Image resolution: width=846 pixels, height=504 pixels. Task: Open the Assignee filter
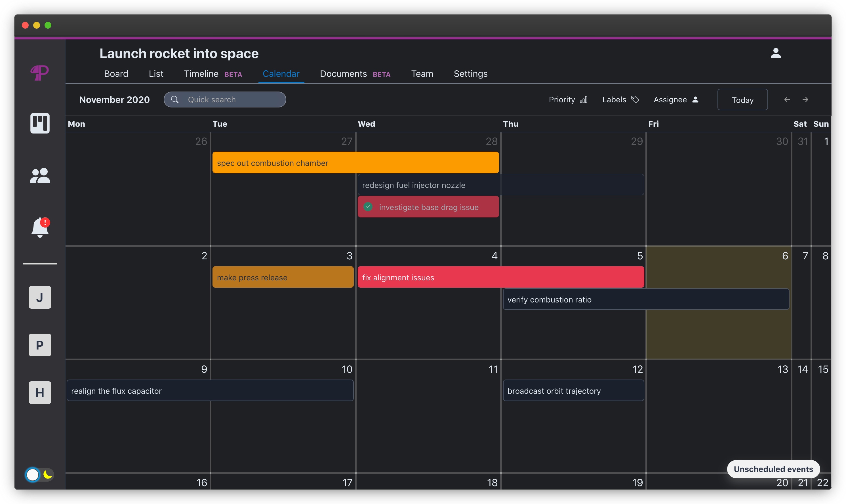tap(676, 99)
